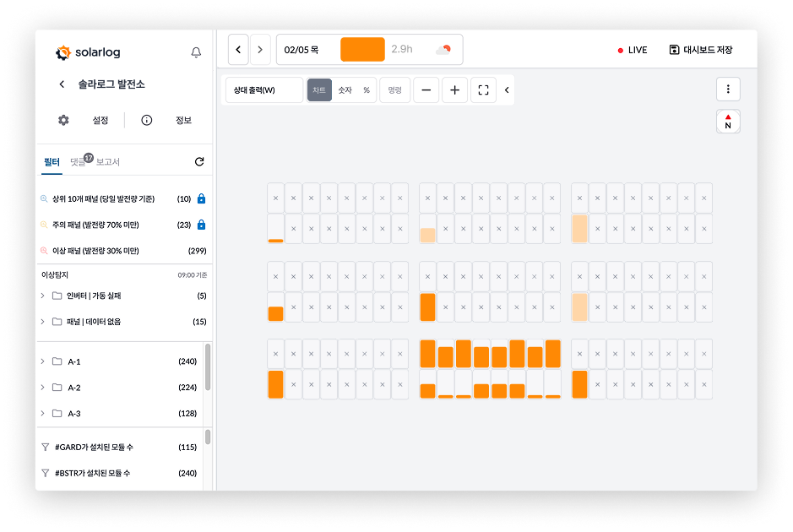This screenshot has width=793, height=532.
Task: Open the three-dot more options menu
Action: (728, 89)
